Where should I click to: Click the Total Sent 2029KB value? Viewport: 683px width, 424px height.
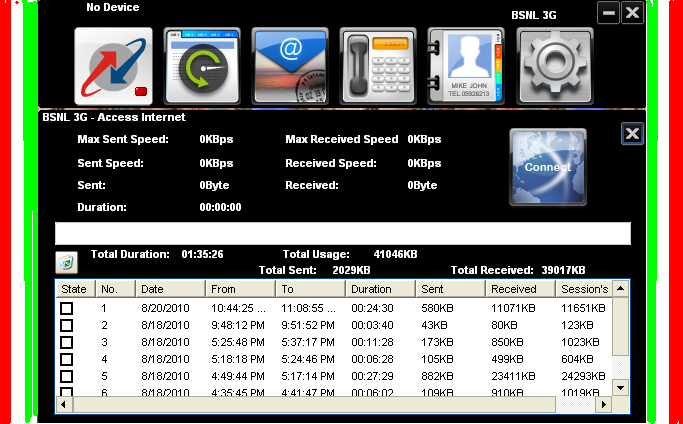(x=351, y=270)
